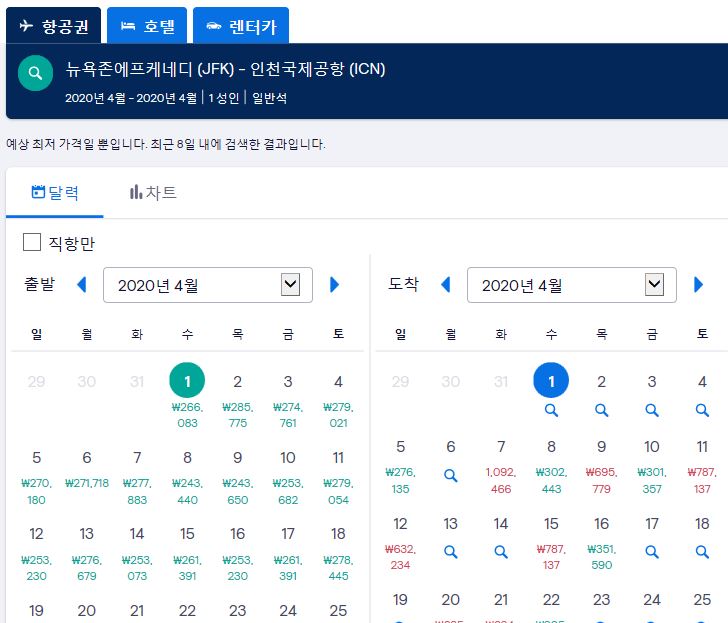Go to next arrival month arrow
The image size is (728, 623).
click(x=698, y=285)
